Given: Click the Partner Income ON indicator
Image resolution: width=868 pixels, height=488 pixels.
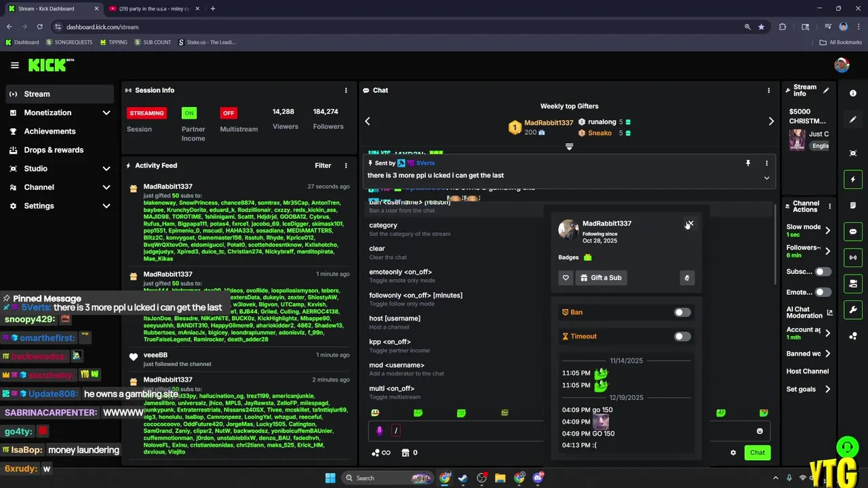Looking at the screenshot, I should pos(189,113).
